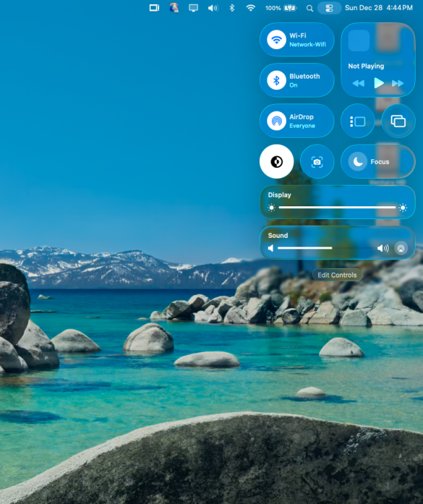Skip forward in the Now Playing widget
Screen dimensions: 423x504
pos(397,83)
